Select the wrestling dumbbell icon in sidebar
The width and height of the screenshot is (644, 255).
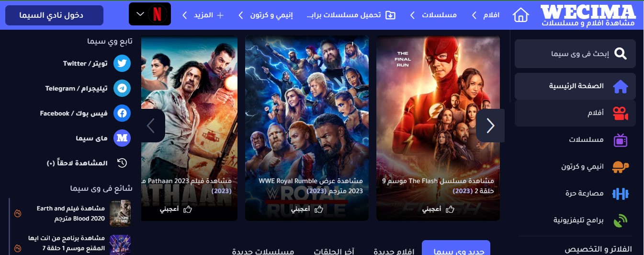point(621,194)
